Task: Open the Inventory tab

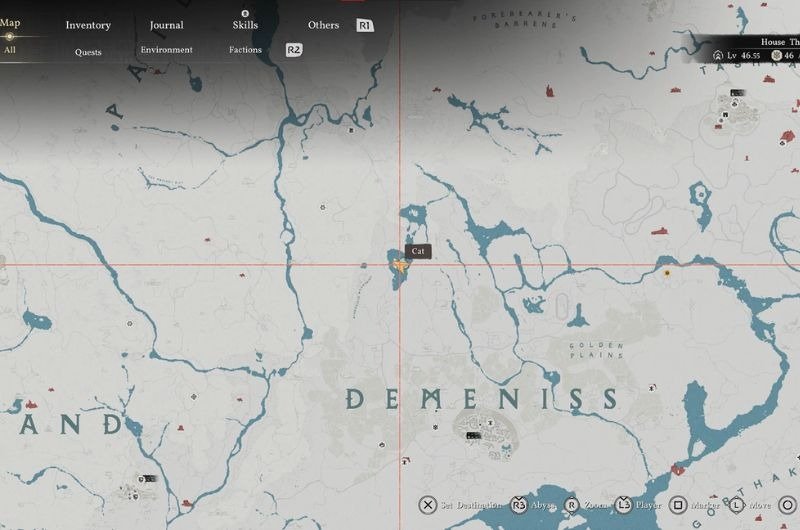Action: click(x=88, y=25)
